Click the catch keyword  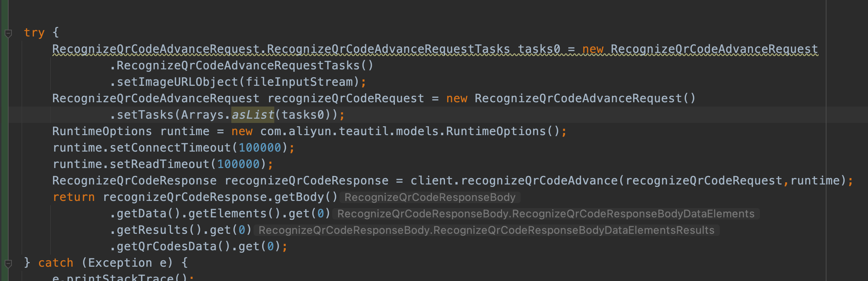[x=56, y=263]
